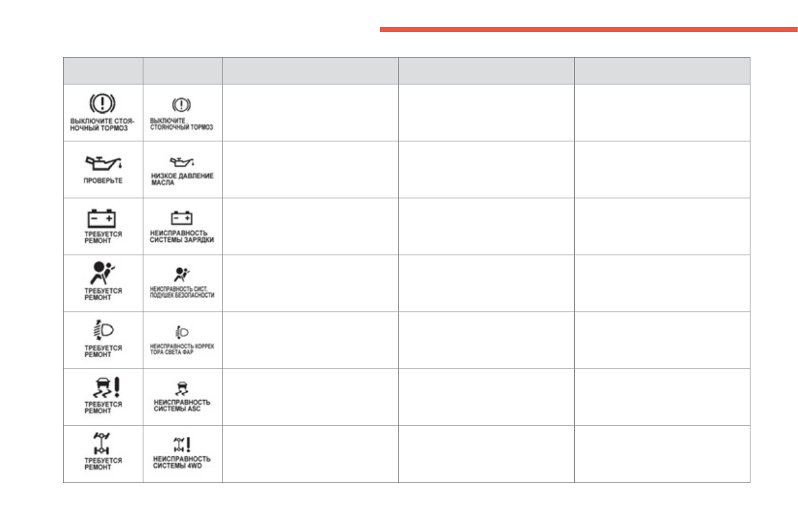798x532 pixels.
Task: Click the small battery charging fault icon
Action: 182,218
